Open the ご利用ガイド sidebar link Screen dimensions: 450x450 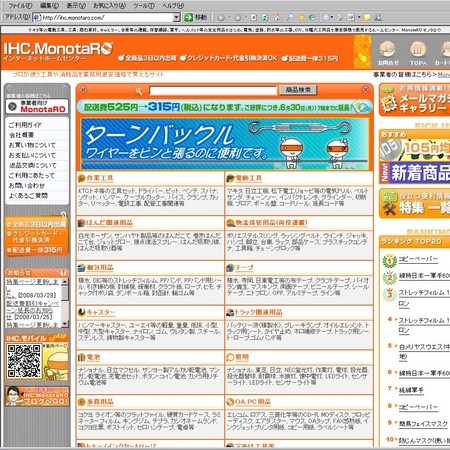[25, 125]
